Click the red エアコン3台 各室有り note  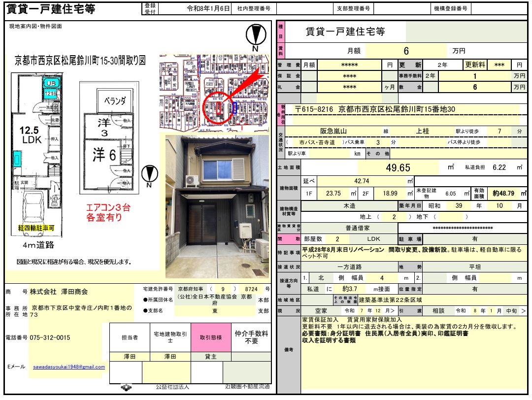pyautogui.click(x=108, y=212)
